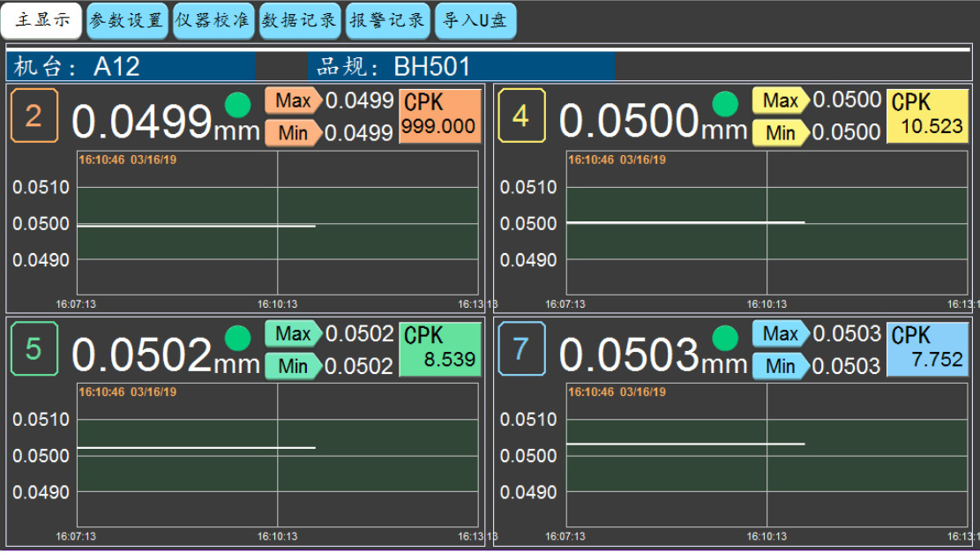Open the 数据记录 tab
Viewport: 980px width, 560px height.
[x=300, y=21]
